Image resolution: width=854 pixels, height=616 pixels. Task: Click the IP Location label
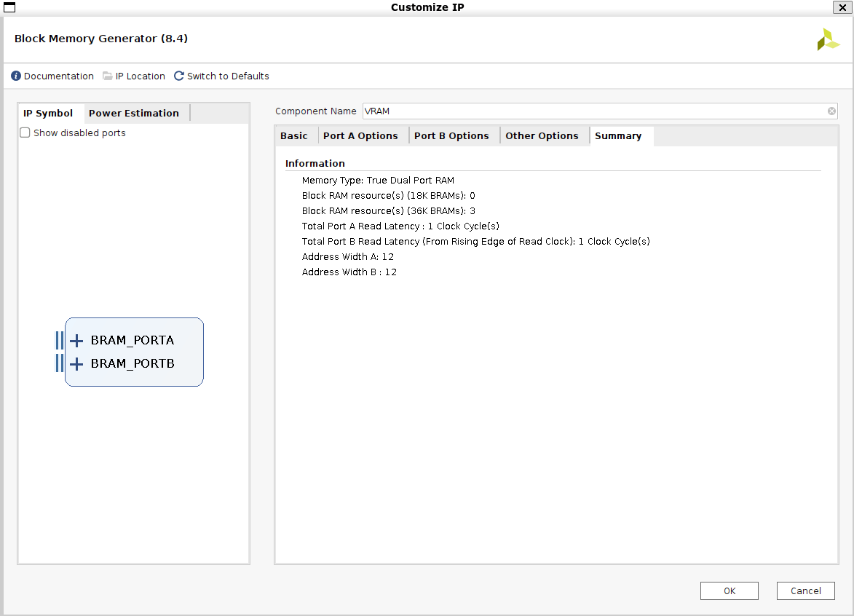pos(140,76)
